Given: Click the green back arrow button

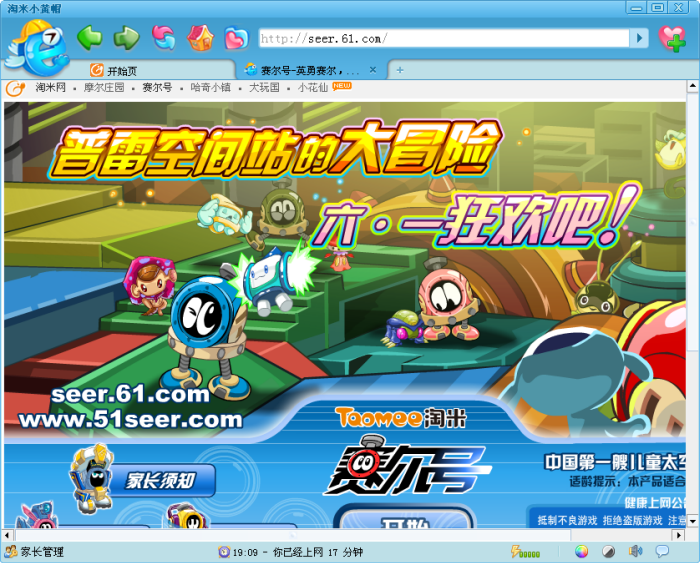Looking at the screenshot, I should 90,38.
